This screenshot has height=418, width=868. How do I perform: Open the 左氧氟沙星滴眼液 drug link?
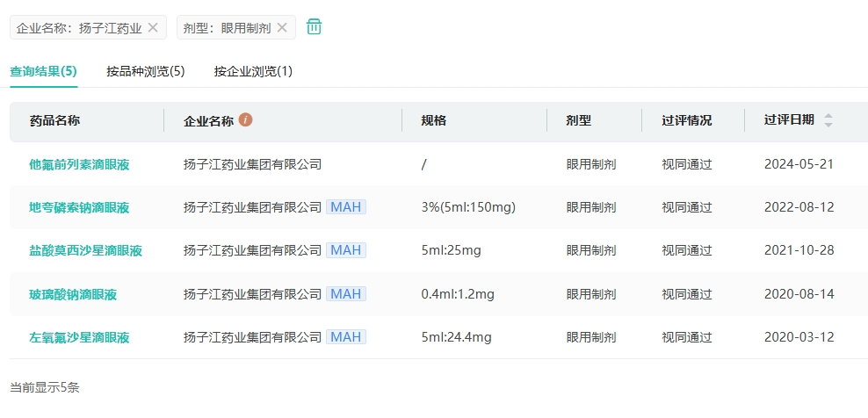click(x=79, y=337)
